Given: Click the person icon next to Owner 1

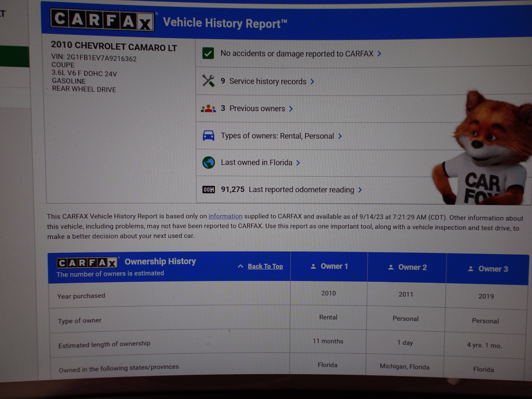Looking at the screenshot, I should pyautogui.click(x=313, y=266).
